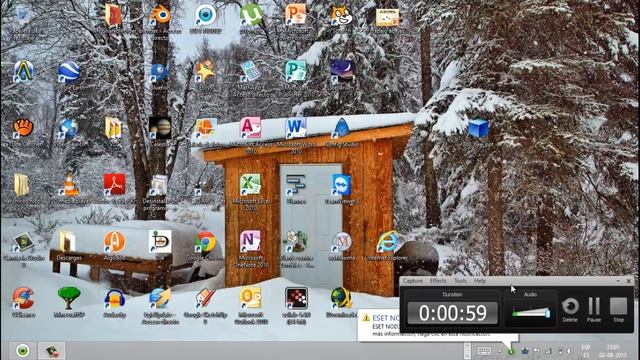
Task: Delete the current recording
Action: pyautogui.click(x=570, y=309)
